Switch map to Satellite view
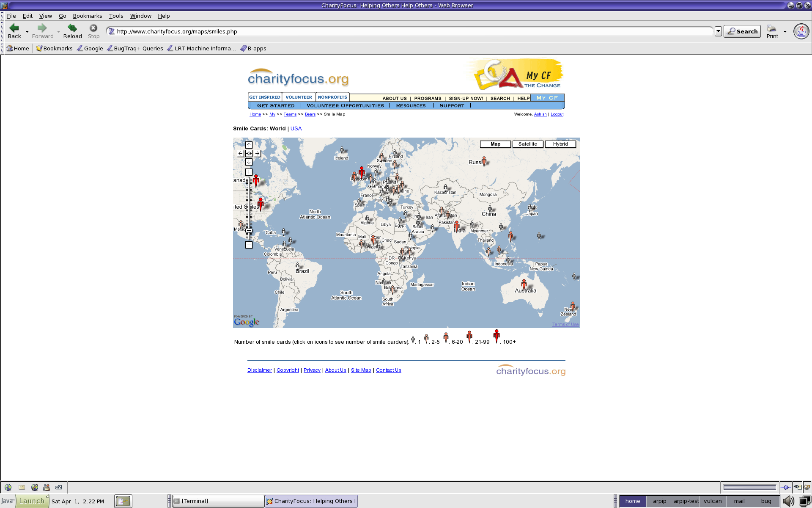This screenshot has width=812, height=508. pos(528,144)
